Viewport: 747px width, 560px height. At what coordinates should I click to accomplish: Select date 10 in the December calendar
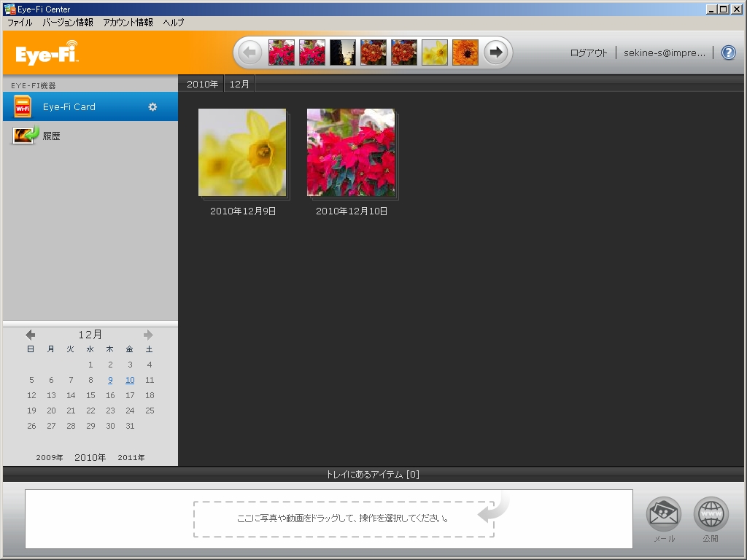(129, 379)
